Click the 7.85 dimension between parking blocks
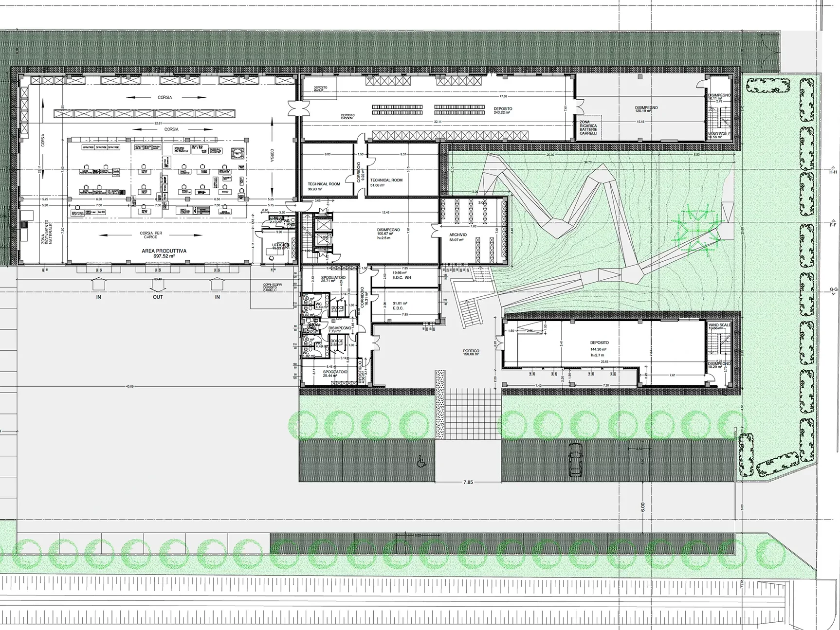Image resolution: width=840 pixels, height=630 pixels. [467, 482]
